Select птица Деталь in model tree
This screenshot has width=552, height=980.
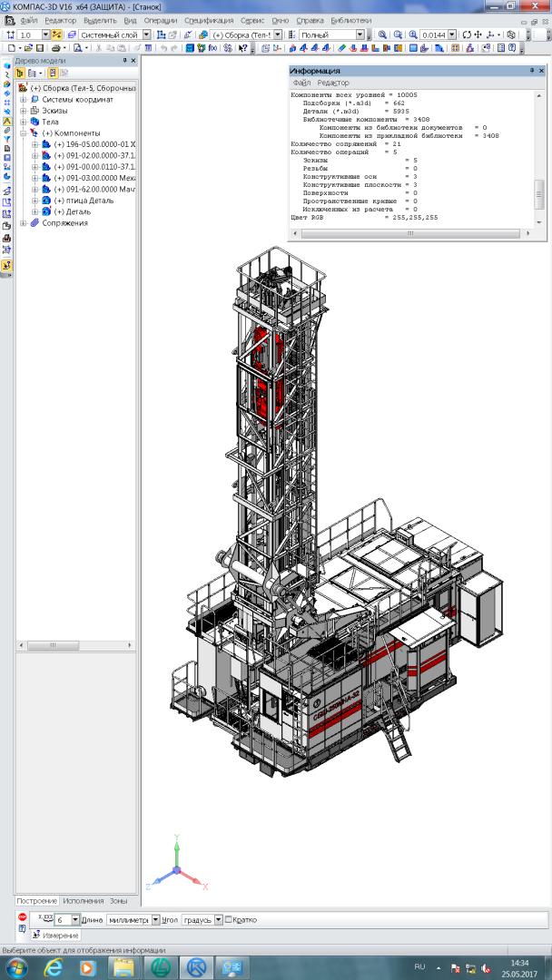[x=84, y=200]
